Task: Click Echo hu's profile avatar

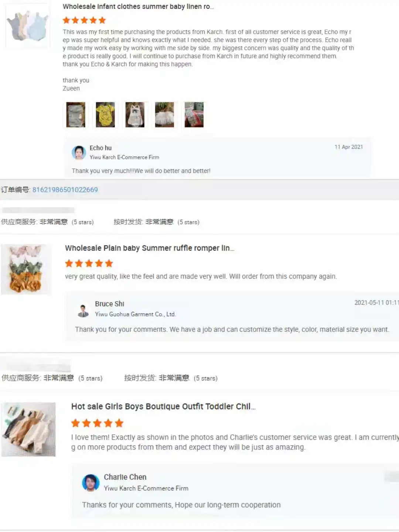Action: 79,152
